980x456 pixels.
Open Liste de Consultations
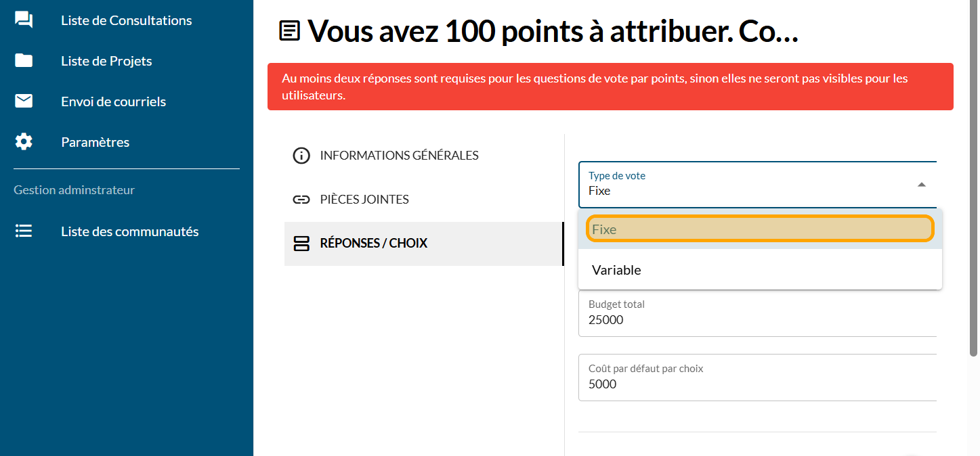tap(126, 20)
